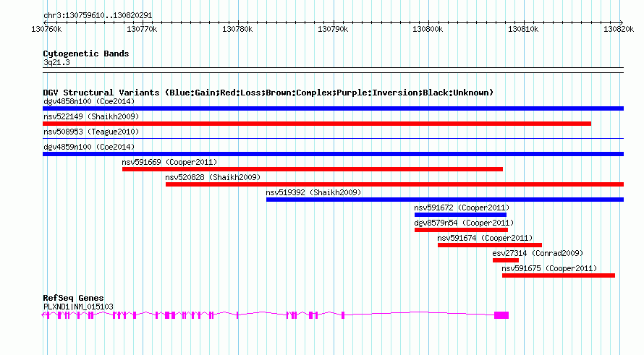Click the large terminal exon of PLXND1
The width and height of the screenshot is (644, 355).
pos(501,315)
